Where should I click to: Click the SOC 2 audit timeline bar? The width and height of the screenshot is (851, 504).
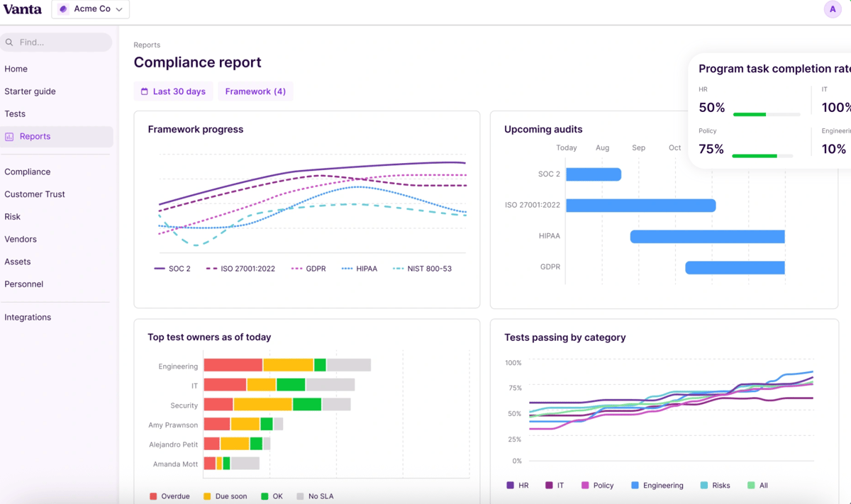(594, 174)
